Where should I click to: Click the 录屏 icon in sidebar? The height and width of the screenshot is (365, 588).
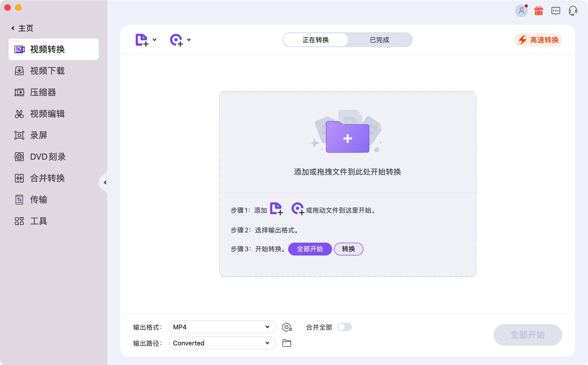pos(19,135)
